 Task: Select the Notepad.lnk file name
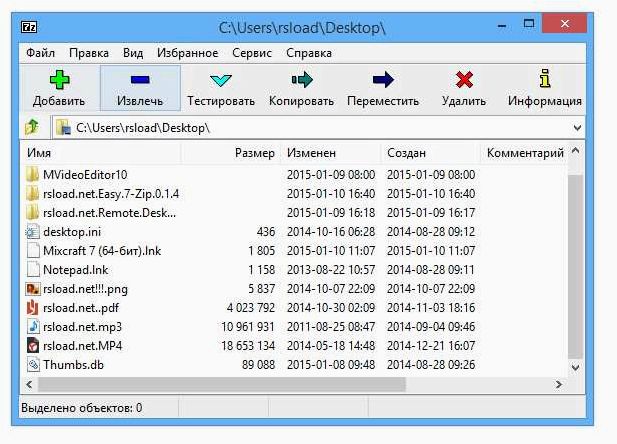[76, 270]
